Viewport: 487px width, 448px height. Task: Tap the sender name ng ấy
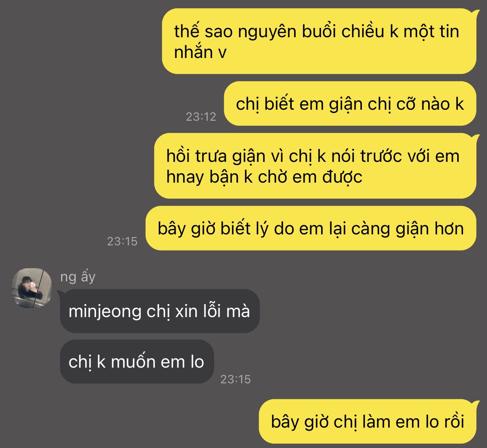78,277
